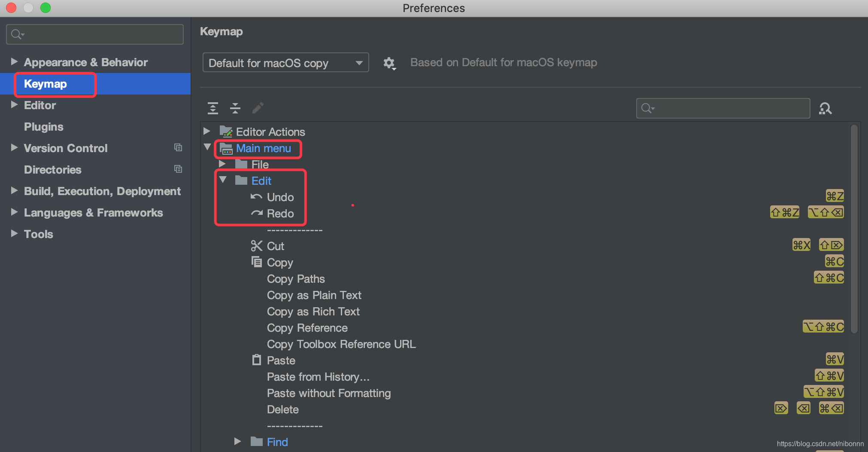Image resolution: width=868 pixels, height=452 pixels.
Task: Select the Redo action row
Action: pos(525,214)
